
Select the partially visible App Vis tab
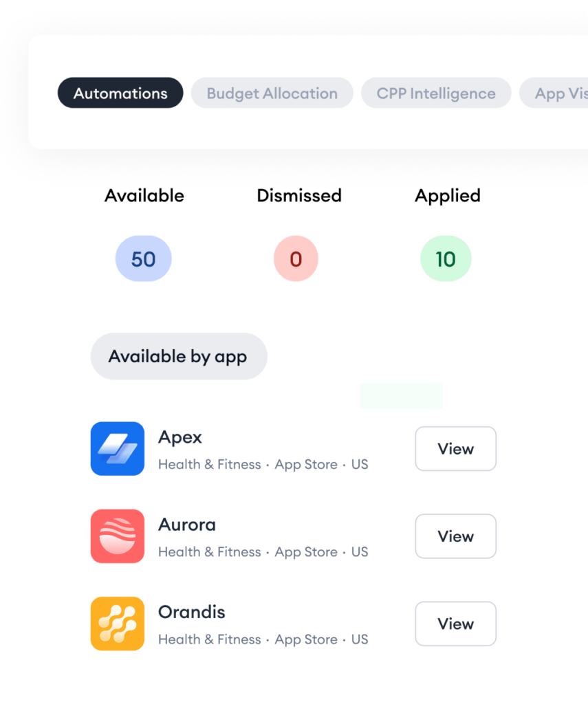pos(554,93)
